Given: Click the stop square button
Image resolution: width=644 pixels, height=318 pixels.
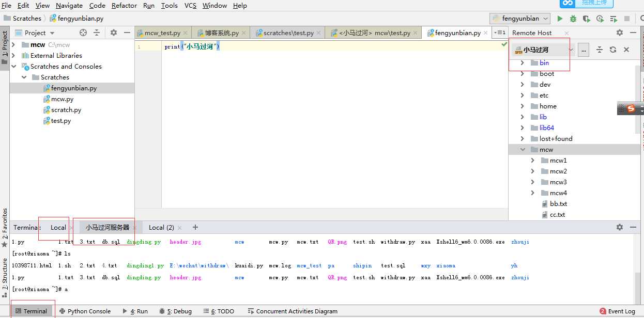Looking at the screenshot, I should tap(627, 19).
